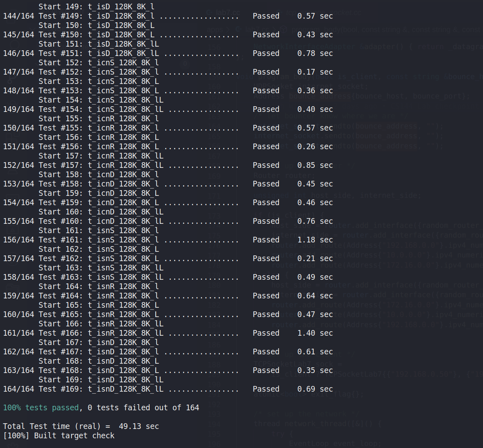Click the 1.18 sec duration of test #161
483x448 pixels.
(315, 240)
